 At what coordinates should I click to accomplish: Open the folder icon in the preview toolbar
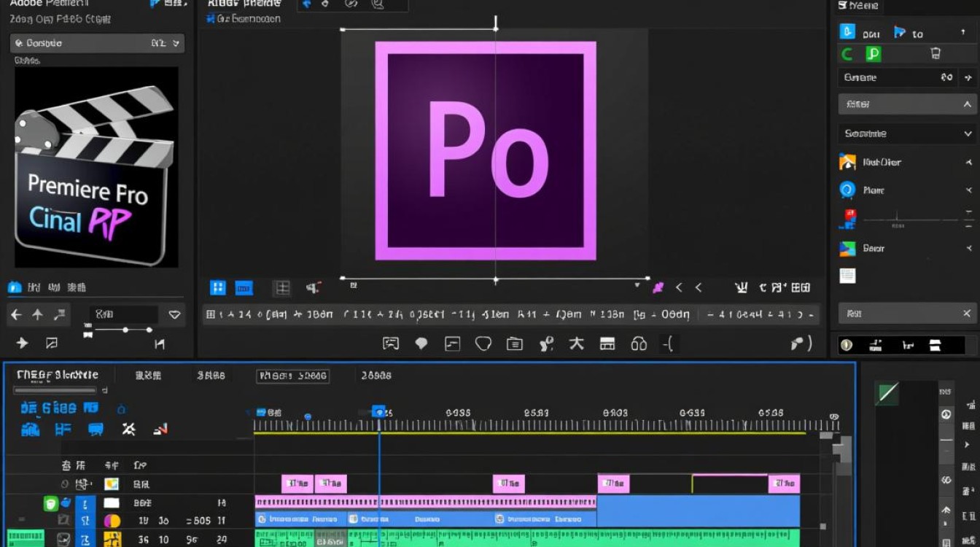tap(515, 344)
